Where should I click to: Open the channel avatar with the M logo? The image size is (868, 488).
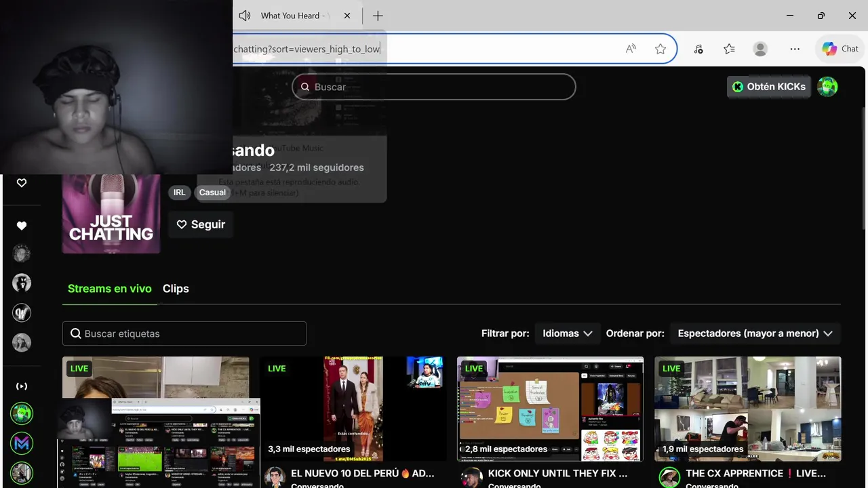[22, 443]
